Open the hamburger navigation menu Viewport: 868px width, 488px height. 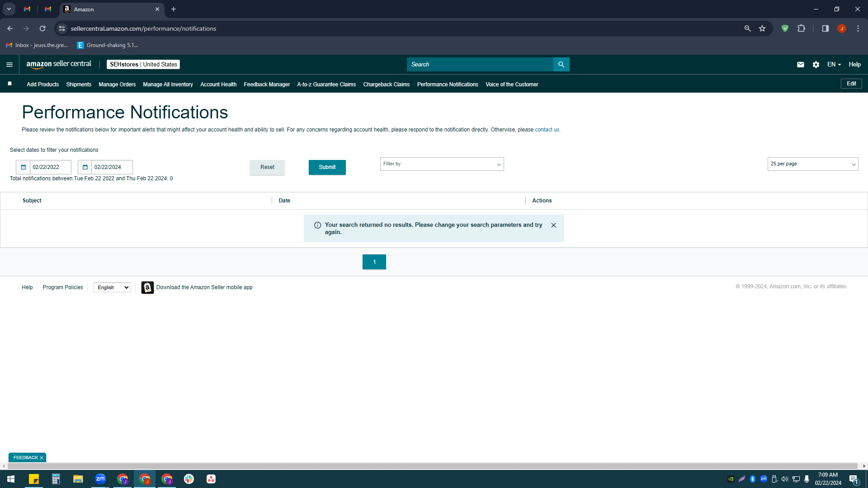click(9, 65)
